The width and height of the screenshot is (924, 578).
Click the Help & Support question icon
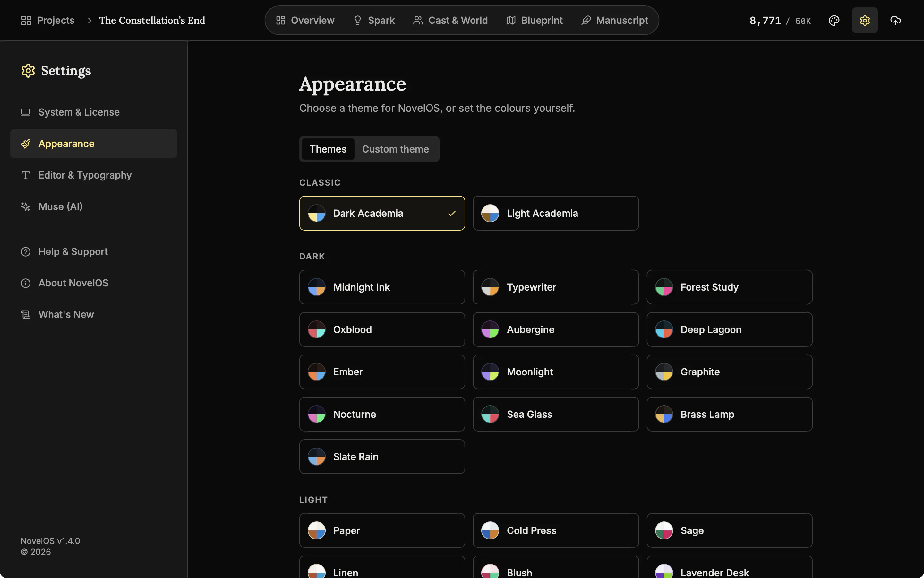[x=26, y=251]
